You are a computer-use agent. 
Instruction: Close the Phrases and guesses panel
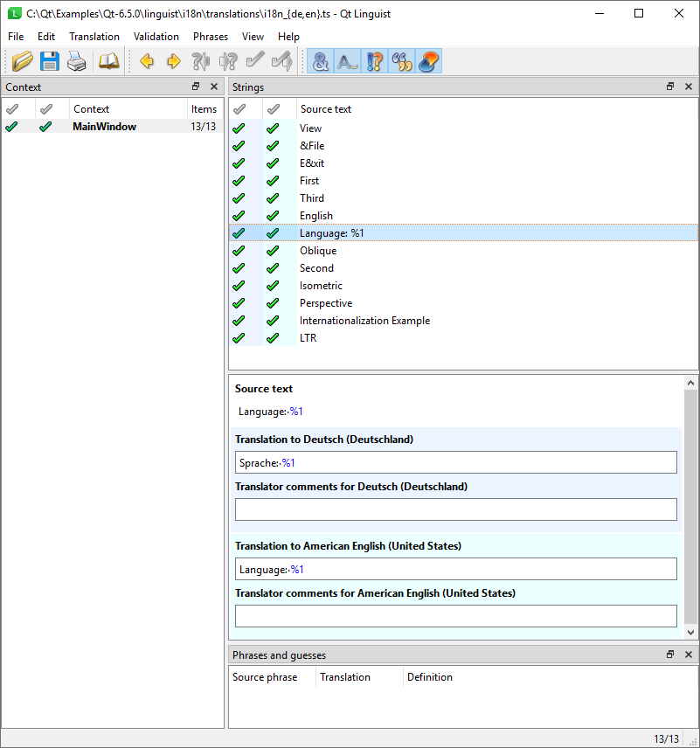click(689, 654)
